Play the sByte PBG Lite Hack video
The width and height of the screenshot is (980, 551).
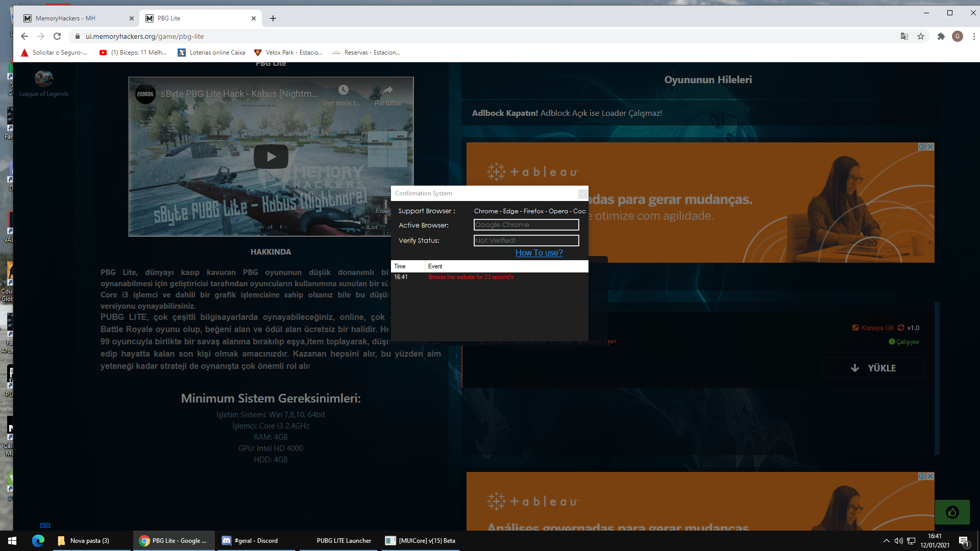[271, 157]
